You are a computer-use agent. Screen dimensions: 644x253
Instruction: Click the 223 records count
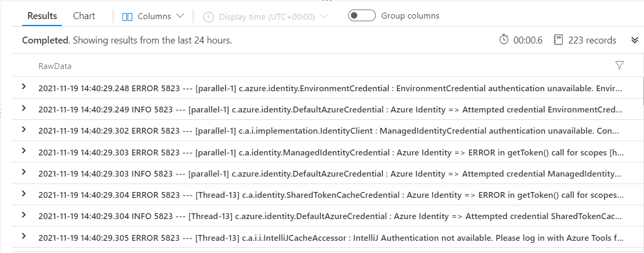click(x=592, y=40)
